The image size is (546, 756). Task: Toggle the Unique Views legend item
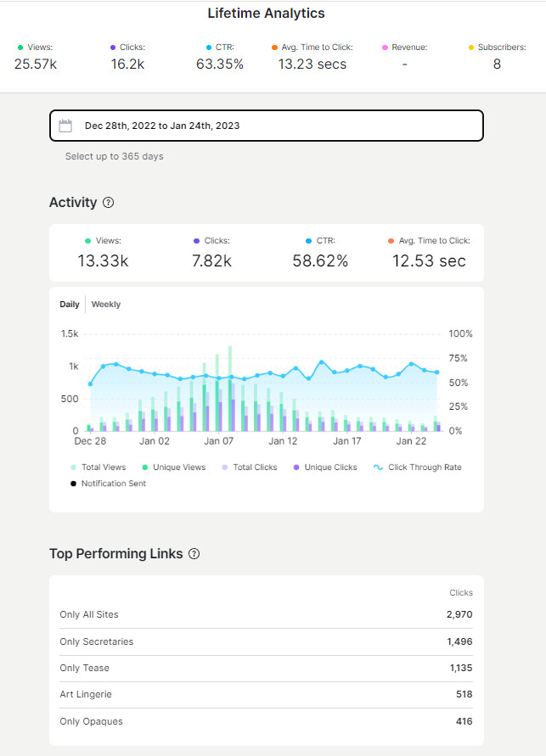click(173, 468)
